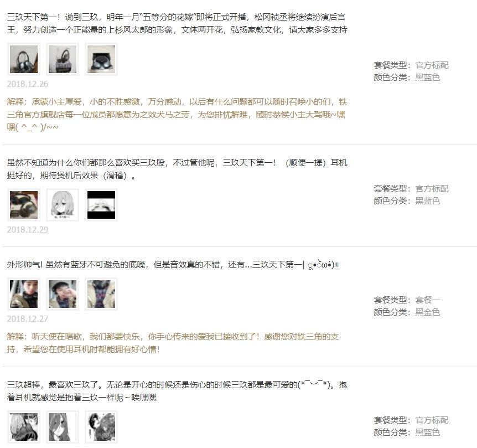
Task: Open anime girl drawing thumbnail in 2018.12.29 review
Action: pos(63,205)
